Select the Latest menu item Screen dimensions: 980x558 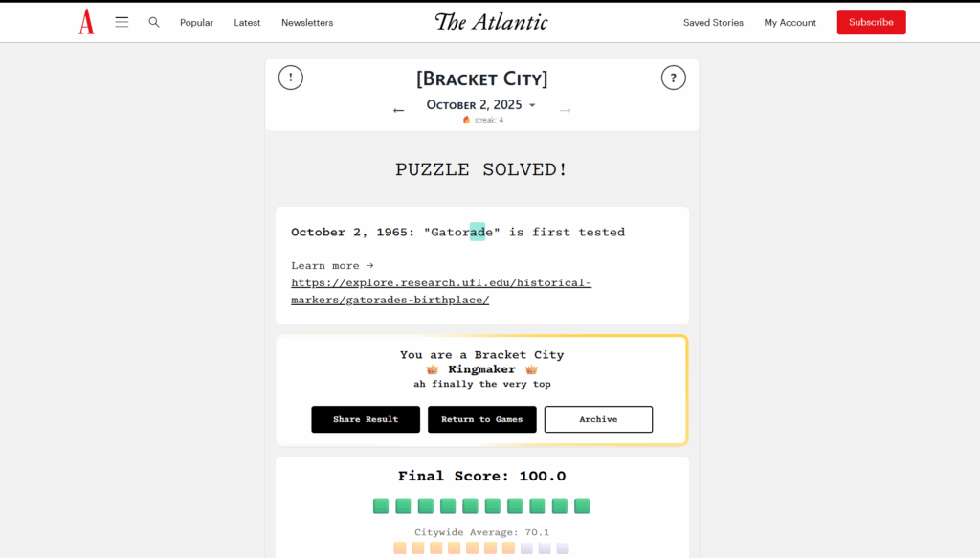pos(247,22)
